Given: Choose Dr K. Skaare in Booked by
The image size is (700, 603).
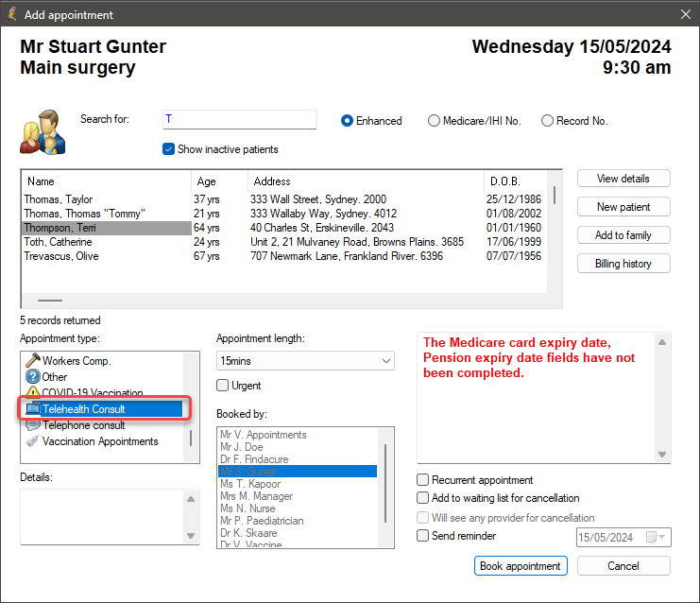Looking at the screenshot, I should [x=298, y=533].
